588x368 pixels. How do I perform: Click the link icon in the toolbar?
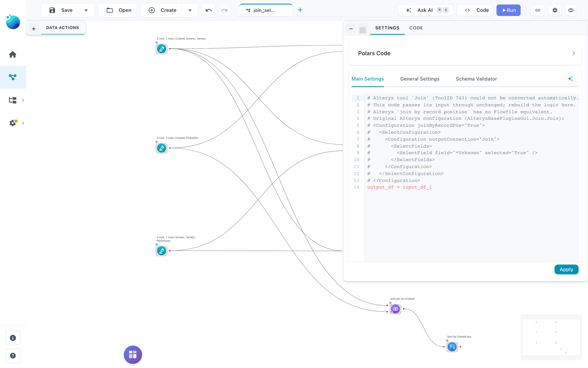click(538, 10)
